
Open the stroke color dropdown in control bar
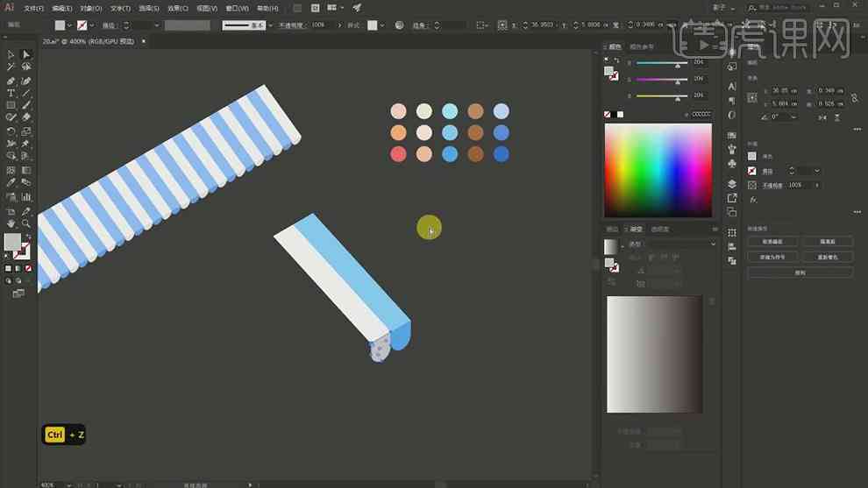pyautogui.click(x=91, y=25)
